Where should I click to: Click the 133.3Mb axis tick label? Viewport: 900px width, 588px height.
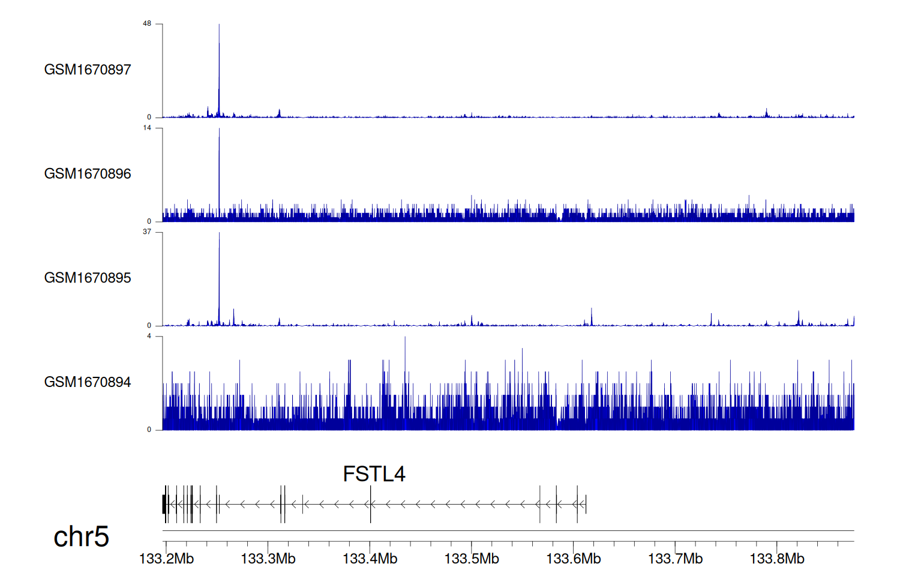[268, 559]
